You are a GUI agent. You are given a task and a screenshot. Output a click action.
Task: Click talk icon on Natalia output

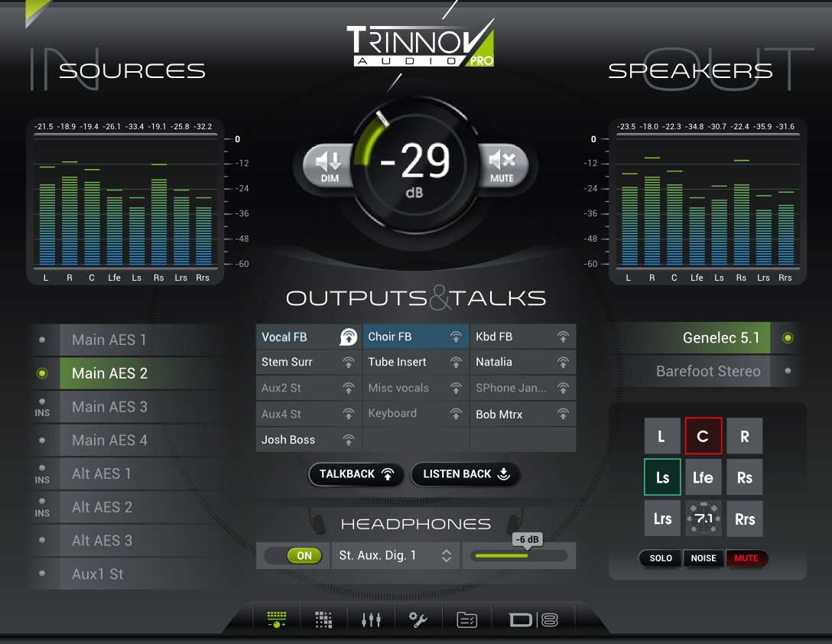point(563,362)
